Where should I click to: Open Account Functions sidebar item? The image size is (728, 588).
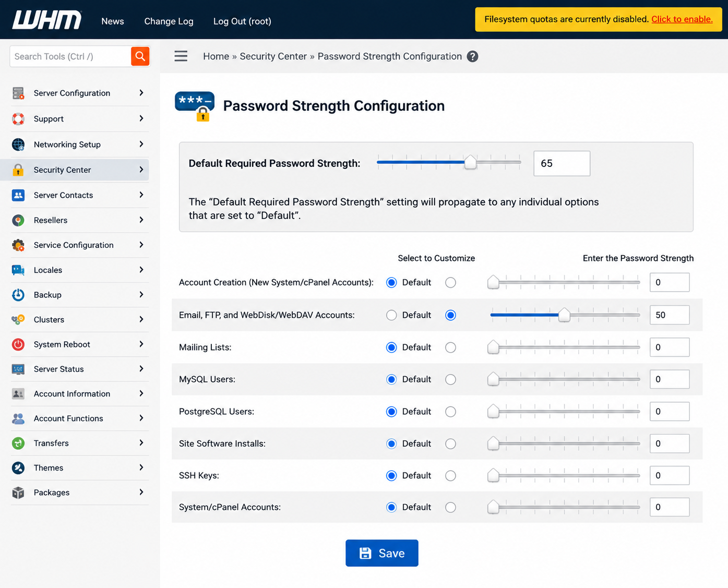(x=79, y=418)
